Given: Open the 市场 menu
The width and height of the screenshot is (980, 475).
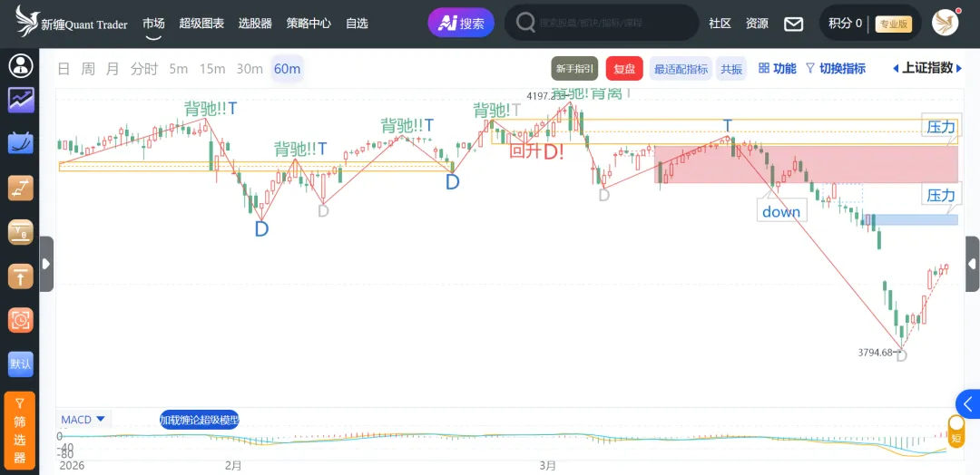Looking at the screenshot, I should [x=153, y=24].
